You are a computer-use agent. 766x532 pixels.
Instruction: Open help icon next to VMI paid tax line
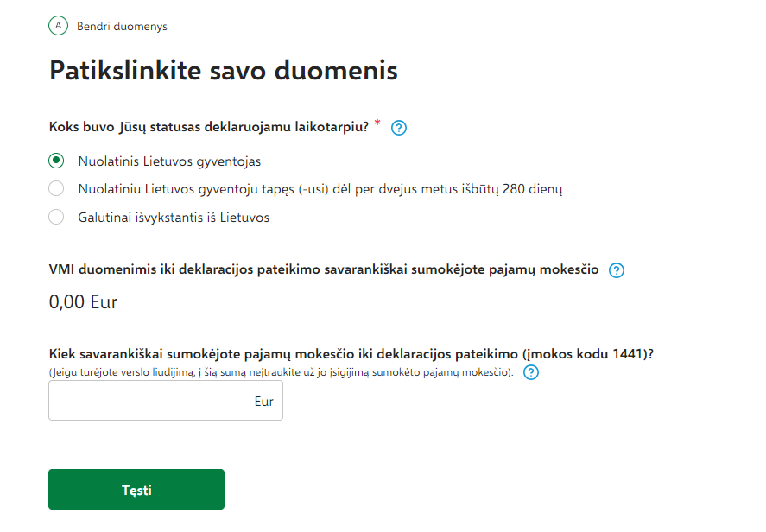(617, 270)
